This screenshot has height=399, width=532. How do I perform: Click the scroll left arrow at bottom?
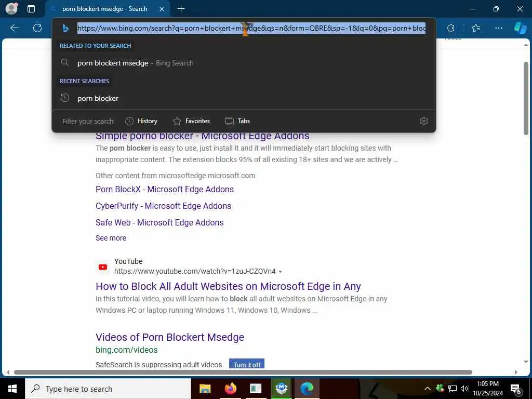pos(8,372)
